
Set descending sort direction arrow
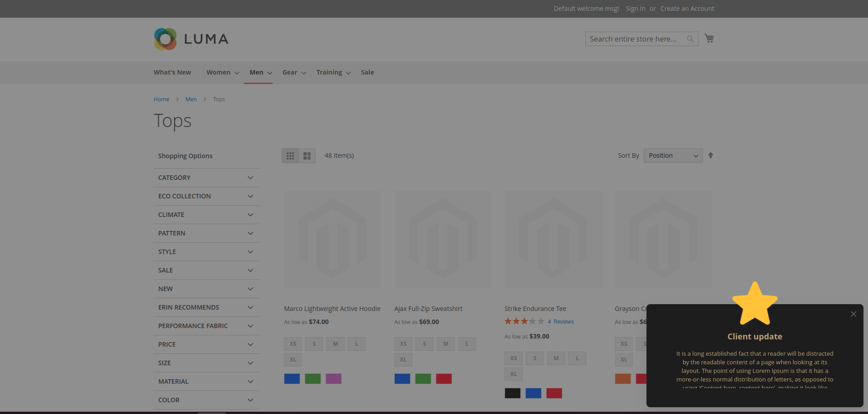711,155
